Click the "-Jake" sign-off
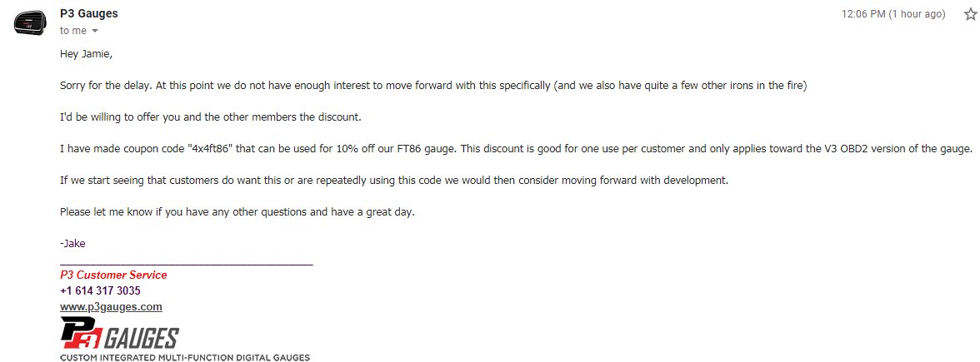The width and height of the screenshot is (980, 362). 72,243
